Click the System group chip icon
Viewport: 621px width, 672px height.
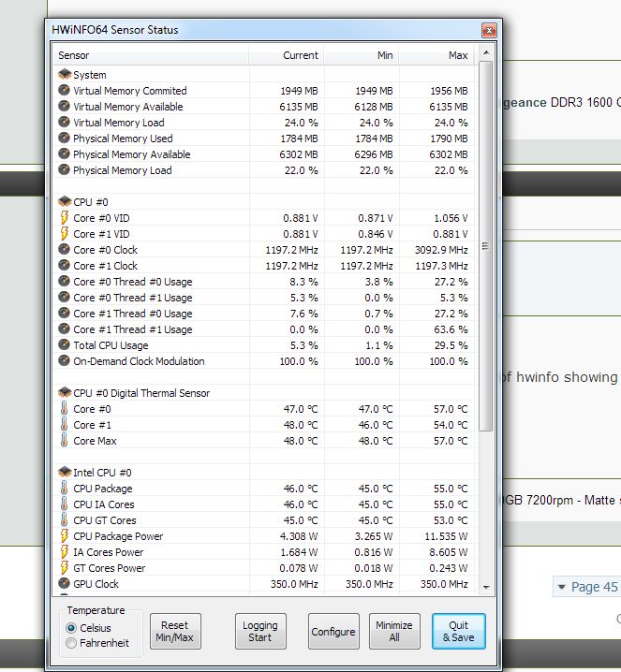click(65, 75)
